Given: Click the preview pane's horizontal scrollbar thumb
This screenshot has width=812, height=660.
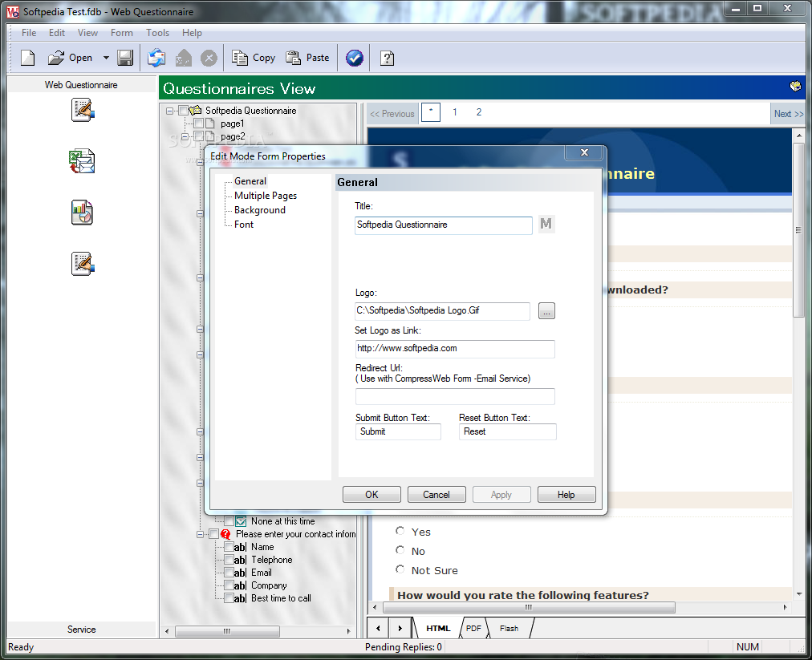Looking at the screenshot, I should pyautogui.click(x=529, y=607).
